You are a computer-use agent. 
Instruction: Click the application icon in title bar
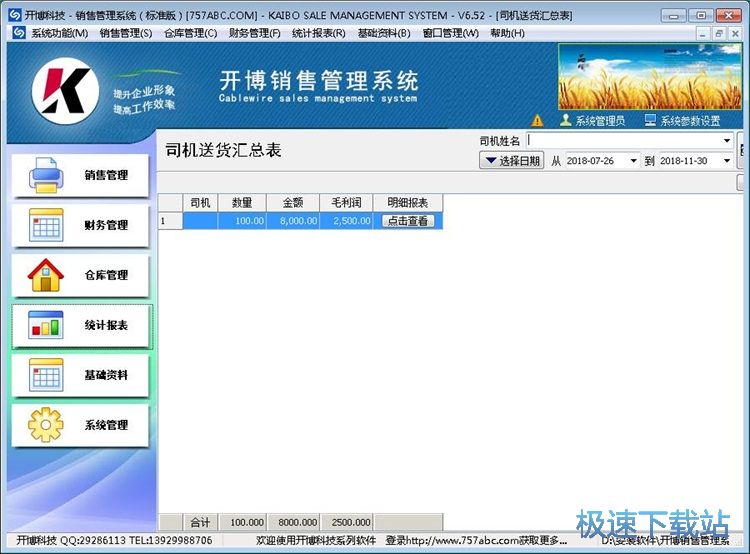pos(15,15)
